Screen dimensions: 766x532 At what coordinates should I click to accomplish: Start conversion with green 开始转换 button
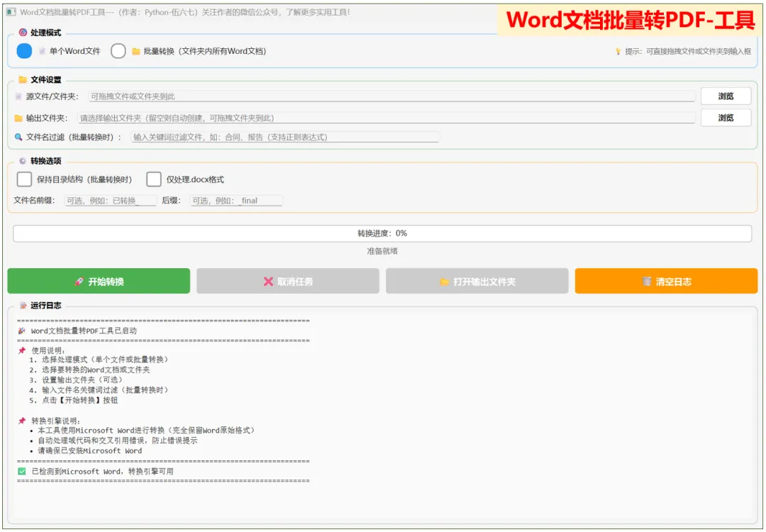[99, 281]
